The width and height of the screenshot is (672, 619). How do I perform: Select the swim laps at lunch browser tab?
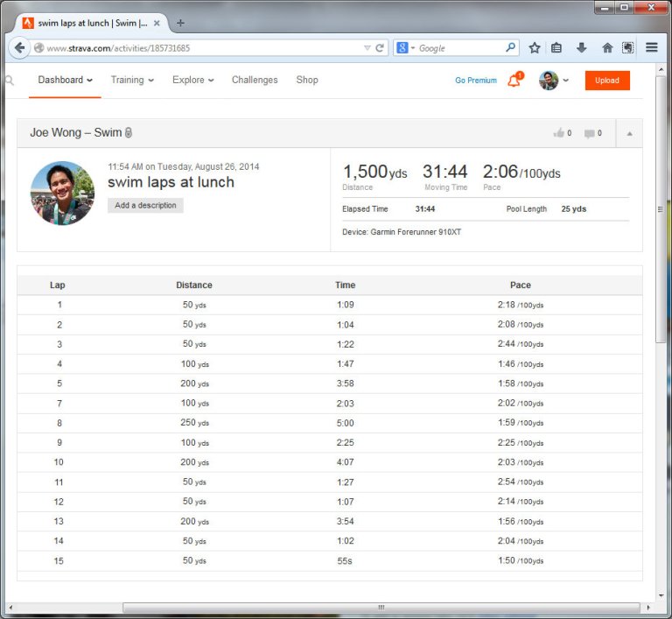click(x=92, y=23)
